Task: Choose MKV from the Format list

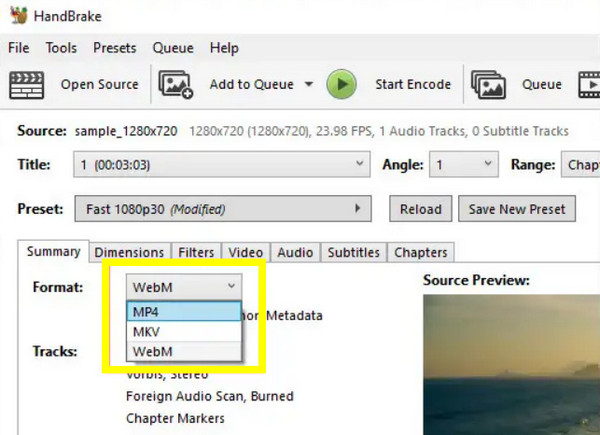Action: point(184,332)
